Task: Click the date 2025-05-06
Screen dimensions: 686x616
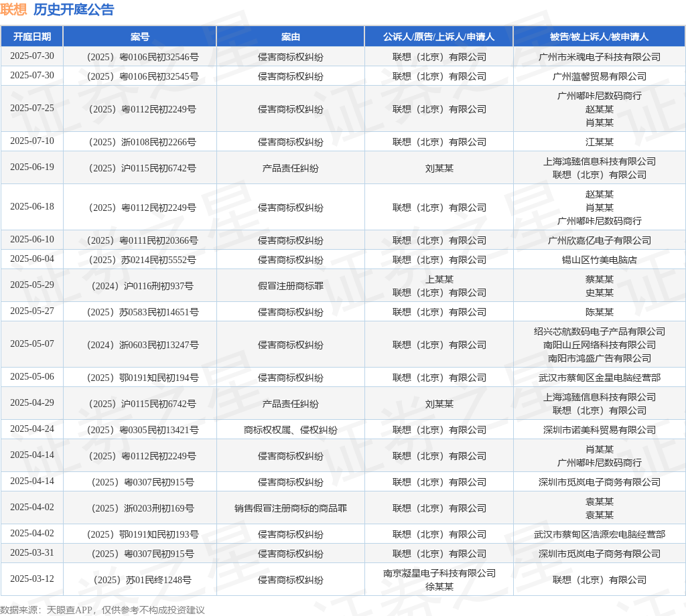Action: (32, 376)
